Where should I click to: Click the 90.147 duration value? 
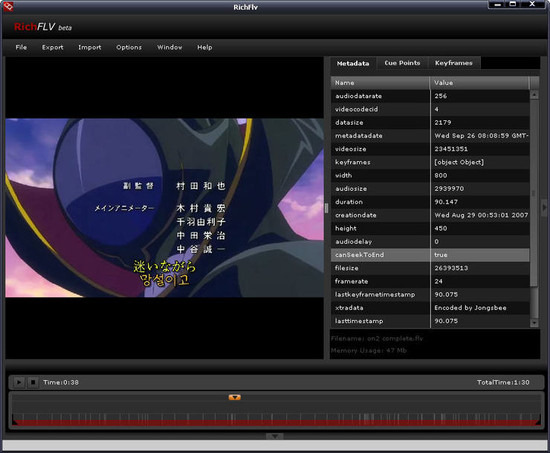[446, 202]
